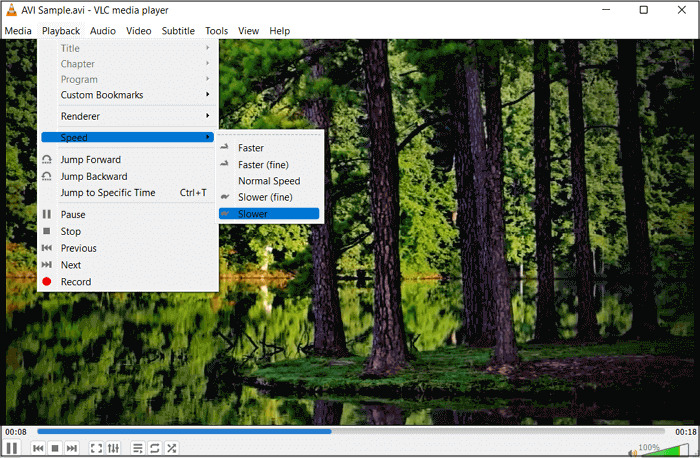Click Next in Playback menu
Viewport: 700px width, 458px height.
pyautogui.click(x=127, y=265)
